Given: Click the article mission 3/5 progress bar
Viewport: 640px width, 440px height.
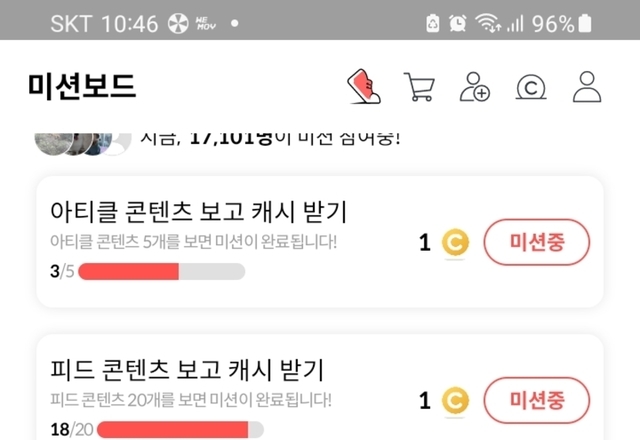Looking at the screenshot, I should pyautogui.click(x=161, y=271).
